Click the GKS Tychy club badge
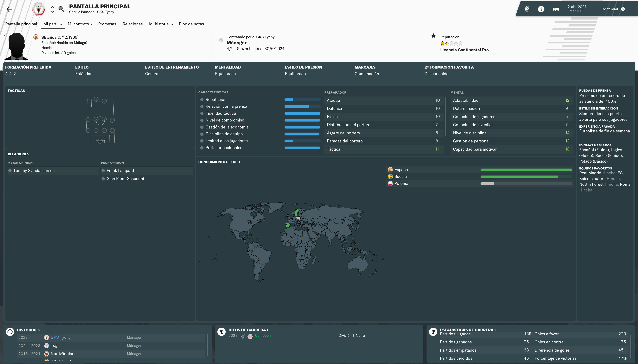The image size is (638, 364). (38, 9)
